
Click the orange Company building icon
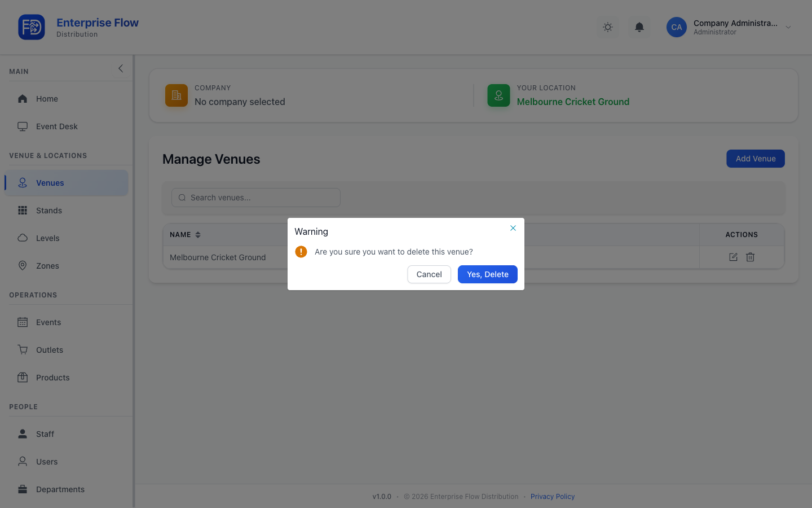click(176, 95)
